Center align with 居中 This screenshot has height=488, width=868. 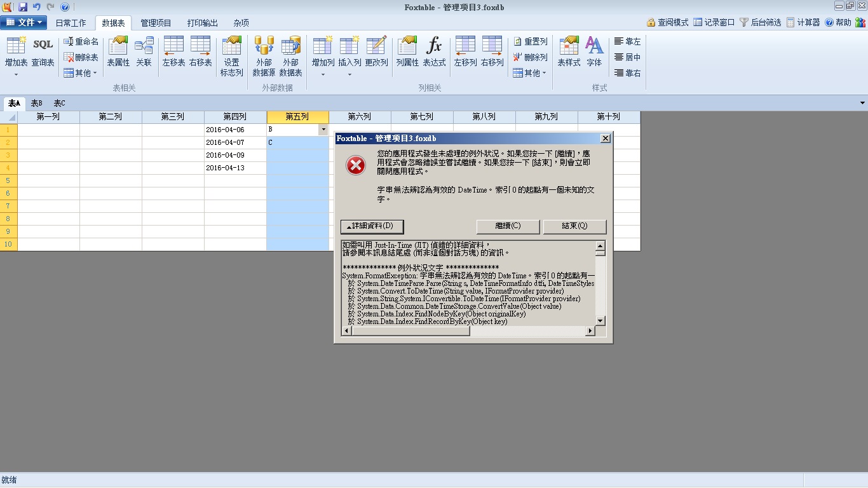[x=627, y=57]
